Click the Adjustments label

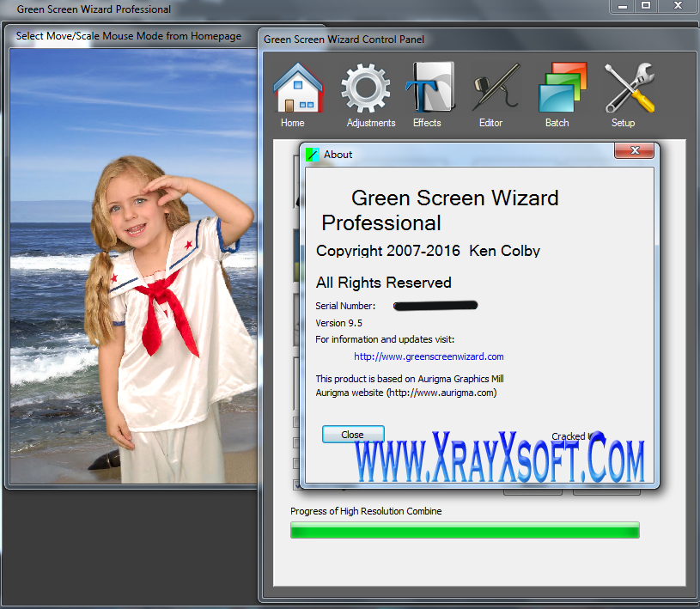371,123
